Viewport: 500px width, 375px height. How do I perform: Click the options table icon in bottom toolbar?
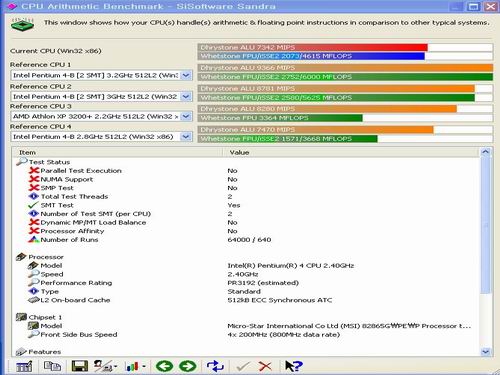pos(24,367)
